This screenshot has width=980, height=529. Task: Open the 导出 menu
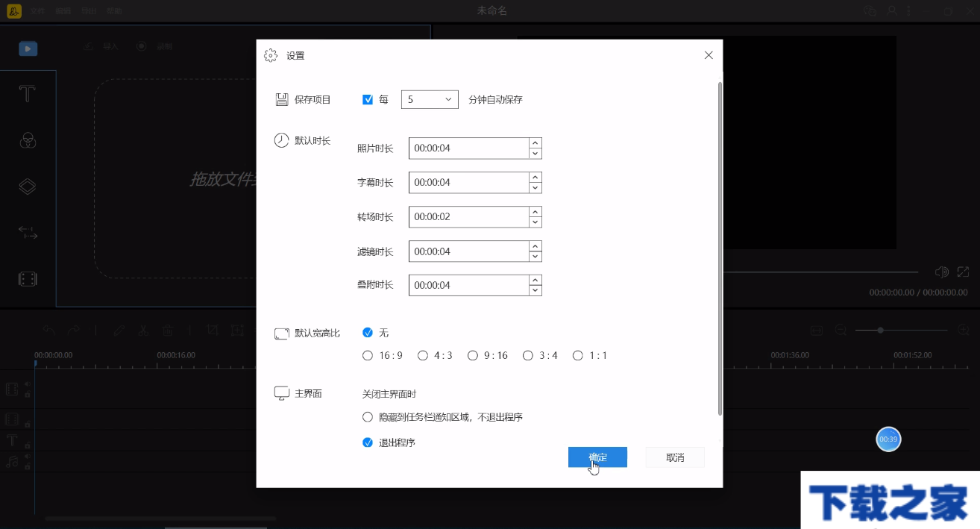[x=89, y=10]
